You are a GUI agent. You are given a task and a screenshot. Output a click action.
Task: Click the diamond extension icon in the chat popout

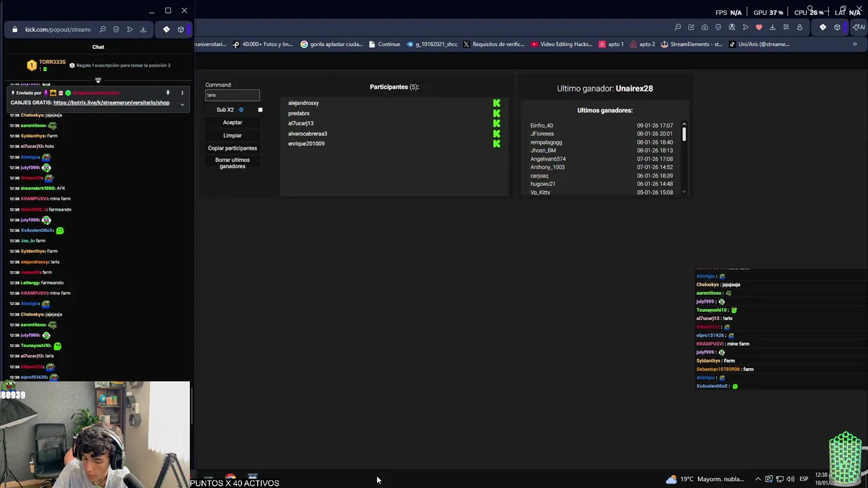point(166,29)
